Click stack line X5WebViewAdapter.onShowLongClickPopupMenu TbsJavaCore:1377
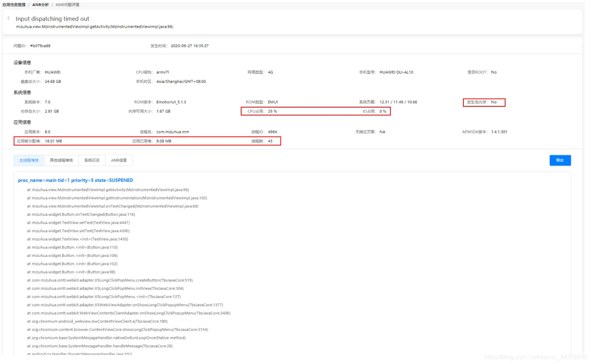 click(x=125, y=305)
